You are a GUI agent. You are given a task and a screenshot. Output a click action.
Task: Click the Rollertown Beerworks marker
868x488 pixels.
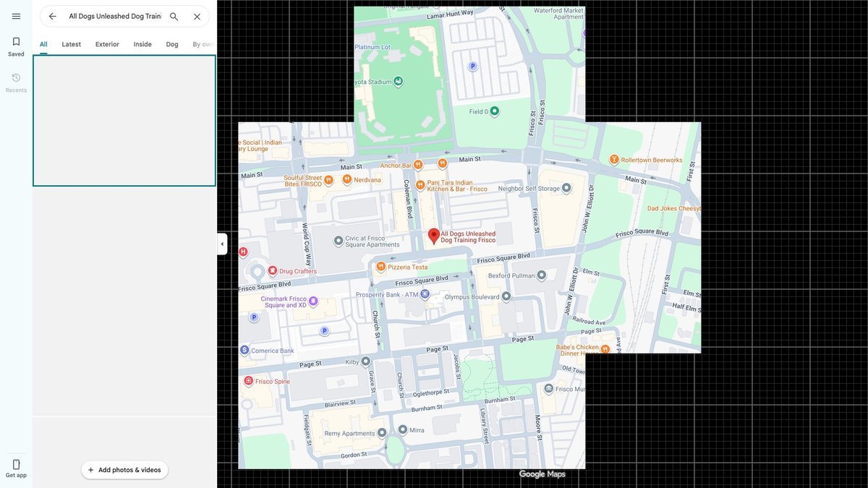tap(614, 160)
